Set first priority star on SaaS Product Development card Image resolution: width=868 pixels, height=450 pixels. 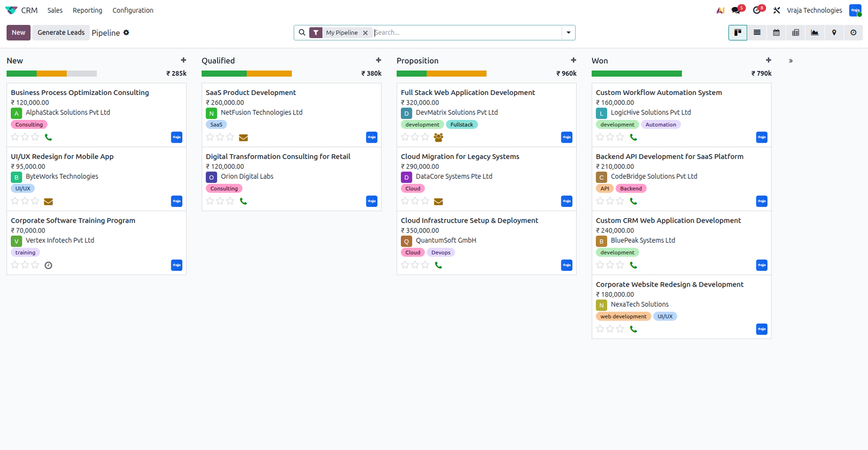tap(210, 137)
